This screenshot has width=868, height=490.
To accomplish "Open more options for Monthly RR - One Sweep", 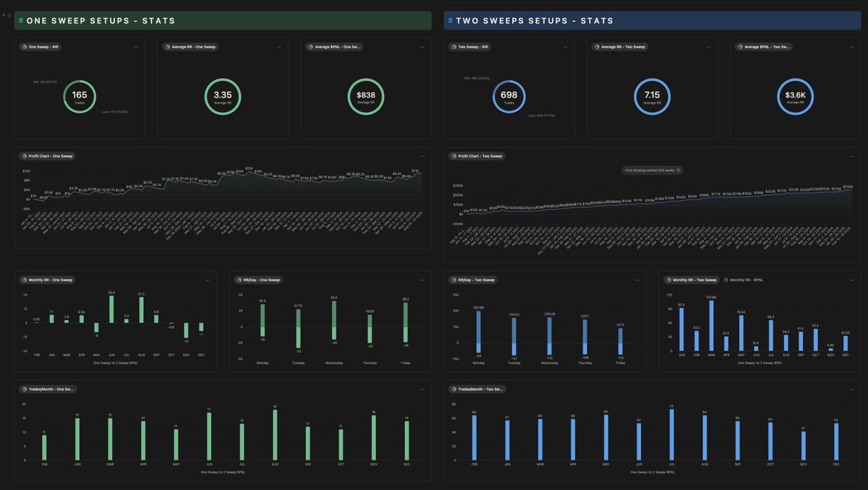I will [207, 280].
